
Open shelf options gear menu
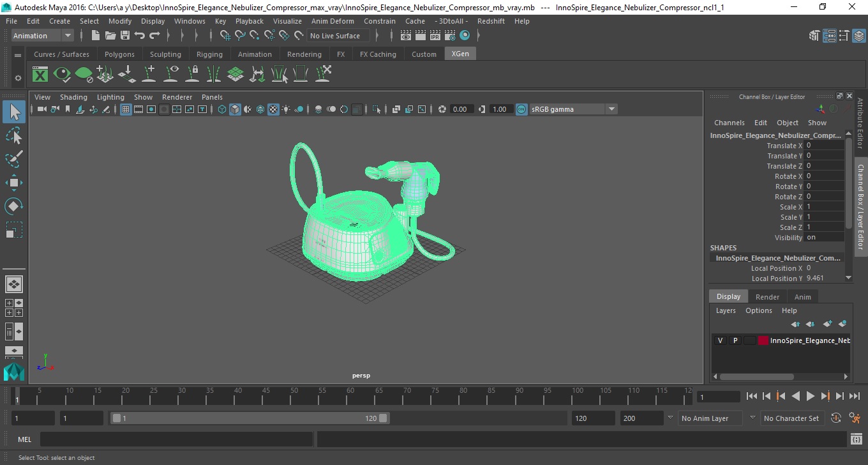click(18, 78)
